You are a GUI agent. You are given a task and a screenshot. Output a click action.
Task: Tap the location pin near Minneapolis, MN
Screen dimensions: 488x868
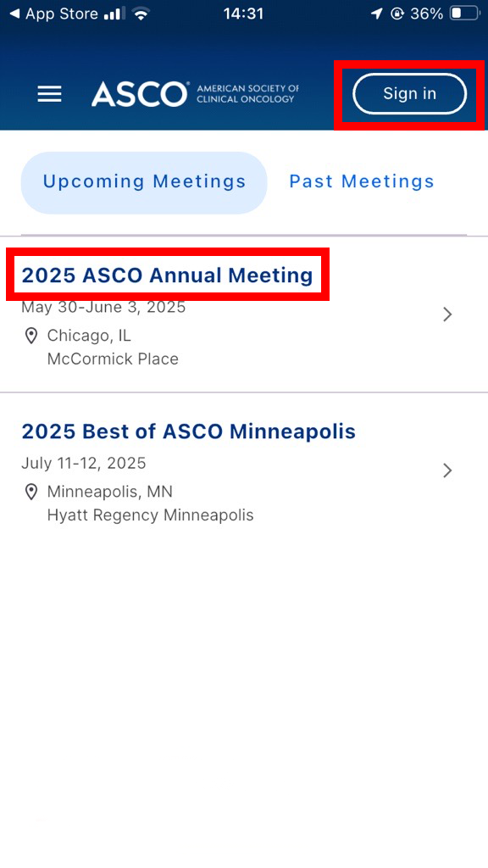coord(31,492)
